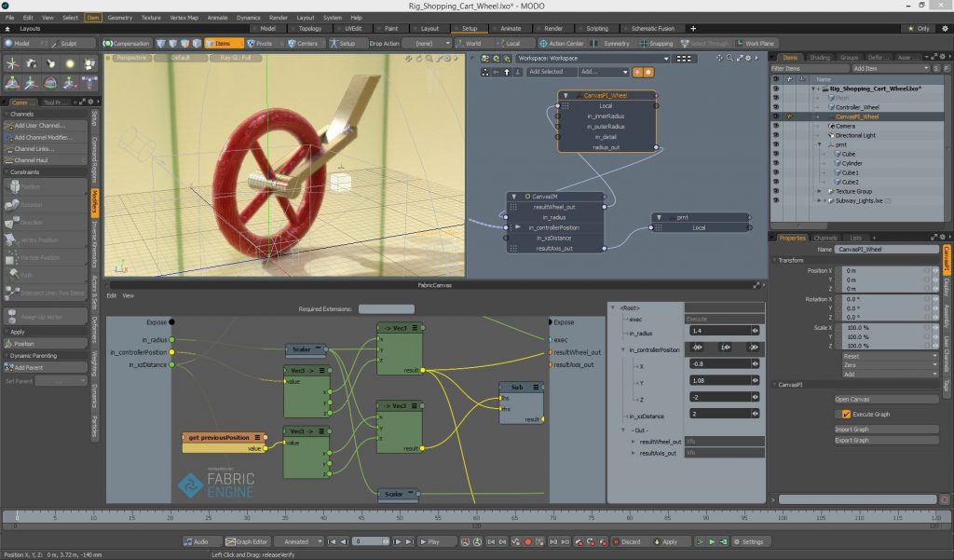Add a locator item icon

click(x=11, y=63)
